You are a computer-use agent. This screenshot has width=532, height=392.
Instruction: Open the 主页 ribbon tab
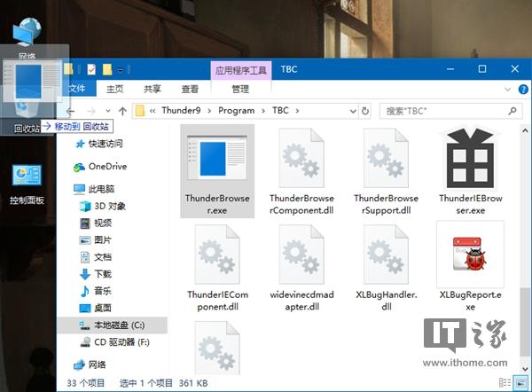(115, 89)
